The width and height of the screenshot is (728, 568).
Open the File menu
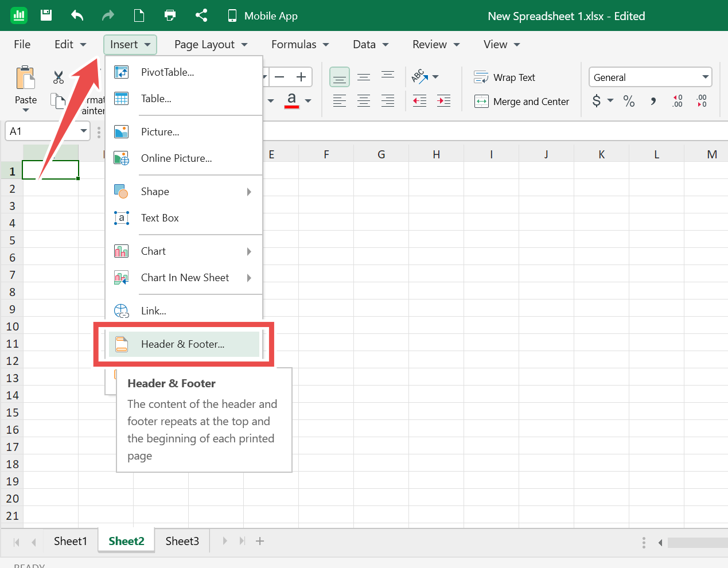[x=22, y=44]
